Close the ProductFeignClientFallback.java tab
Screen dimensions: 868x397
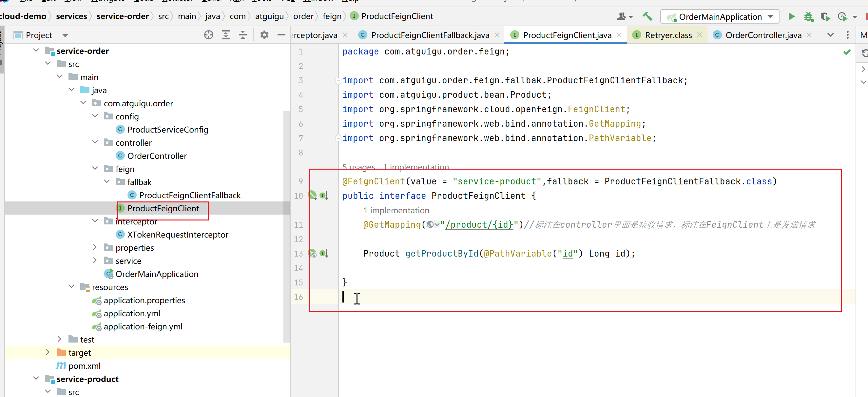pos(497,35)
